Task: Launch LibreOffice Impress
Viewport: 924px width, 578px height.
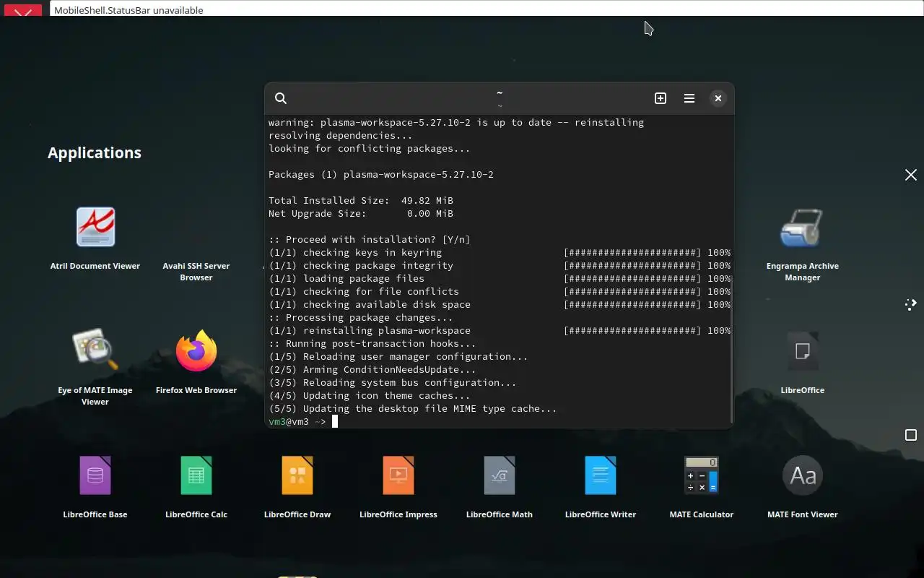Action: pos(398,486)
